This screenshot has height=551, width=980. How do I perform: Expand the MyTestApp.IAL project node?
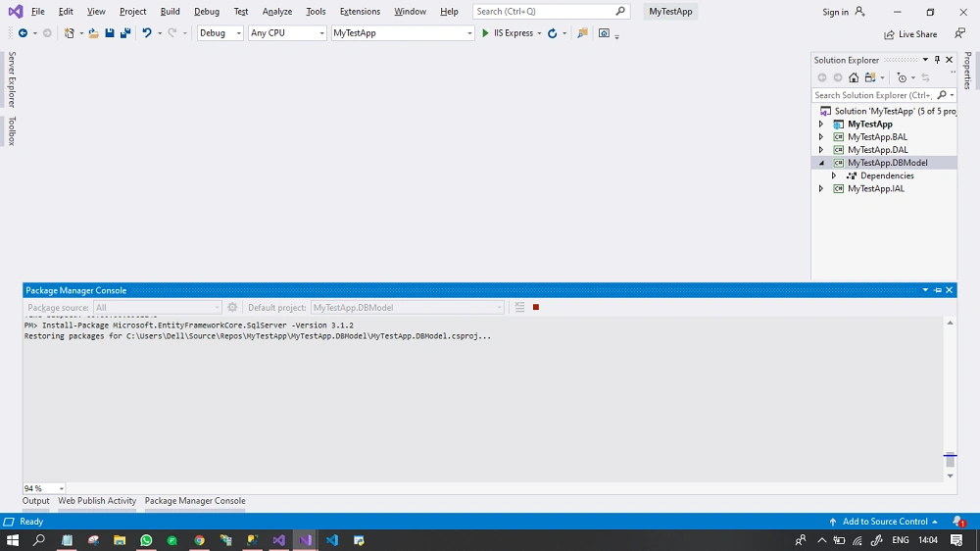pyautogui.click(x=821, y=189)
